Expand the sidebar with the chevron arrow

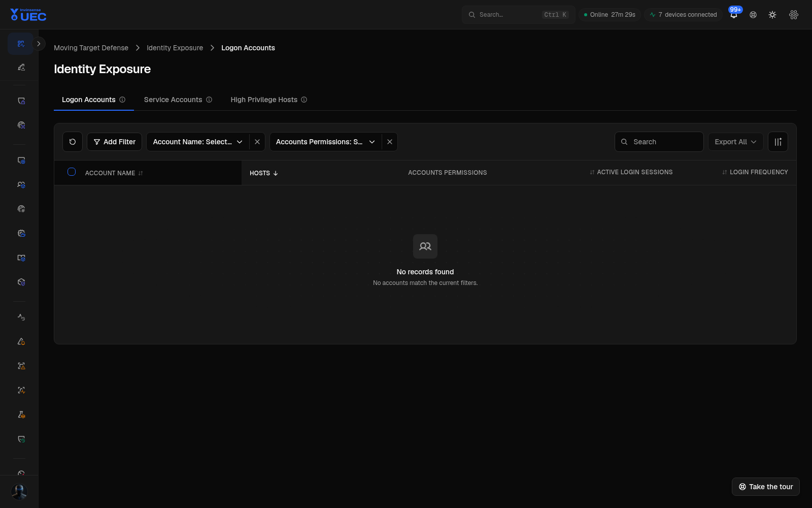click(39, 44)
